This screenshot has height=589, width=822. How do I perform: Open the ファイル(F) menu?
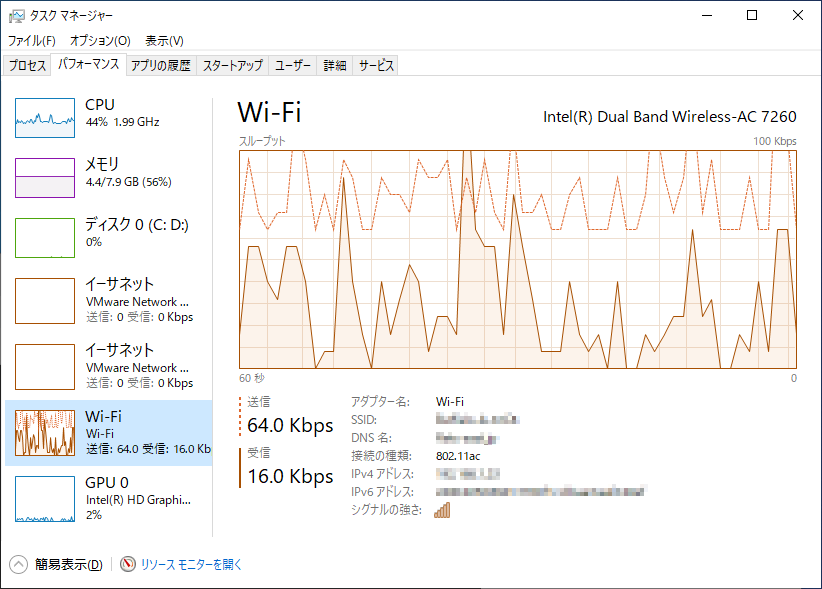32,41
